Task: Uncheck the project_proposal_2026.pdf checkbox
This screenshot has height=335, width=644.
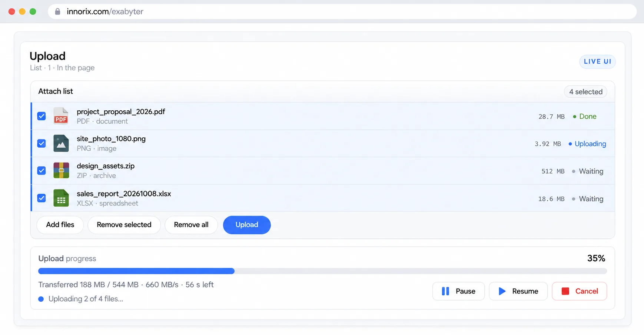Action: click(x=42, y=116)
